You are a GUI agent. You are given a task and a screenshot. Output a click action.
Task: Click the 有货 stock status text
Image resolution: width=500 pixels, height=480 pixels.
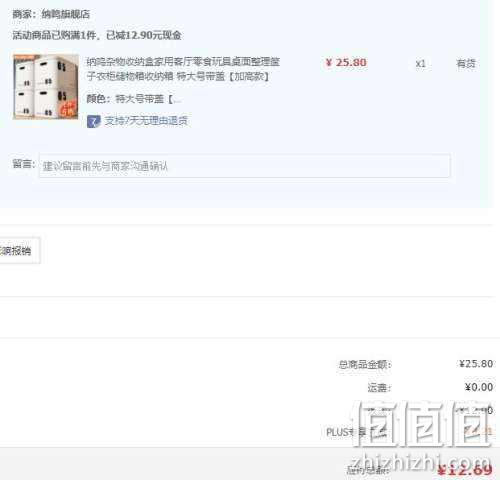point(466,63)
